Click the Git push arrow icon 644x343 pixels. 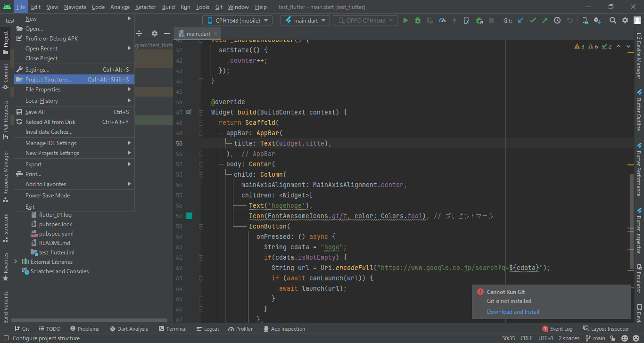pos(545,20)
